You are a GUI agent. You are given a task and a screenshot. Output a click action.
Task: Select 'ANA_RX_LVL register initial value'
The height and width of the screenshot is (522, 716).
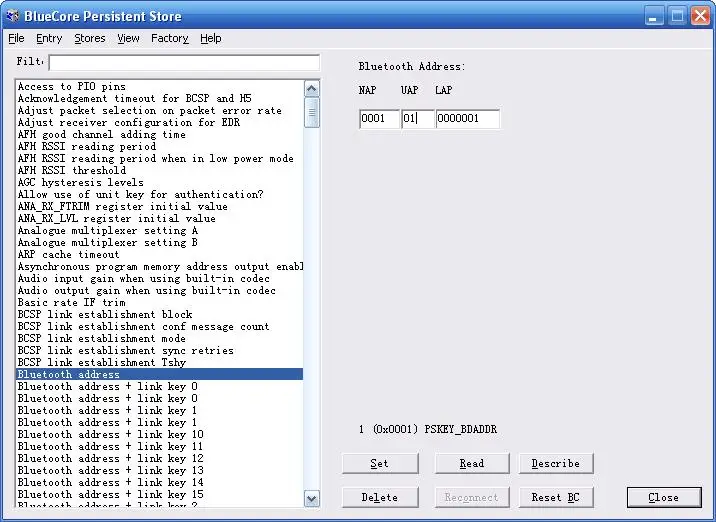(159, 218)
